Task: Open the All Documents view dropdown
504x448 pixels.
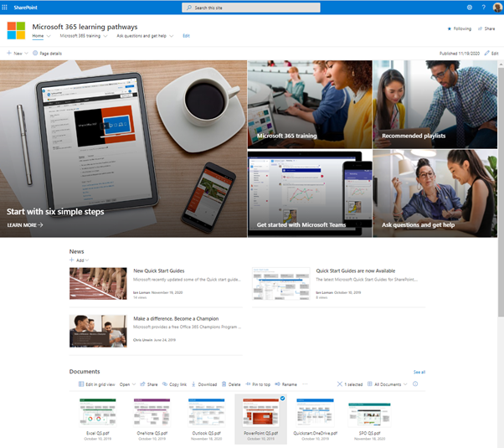Action: 388,384
